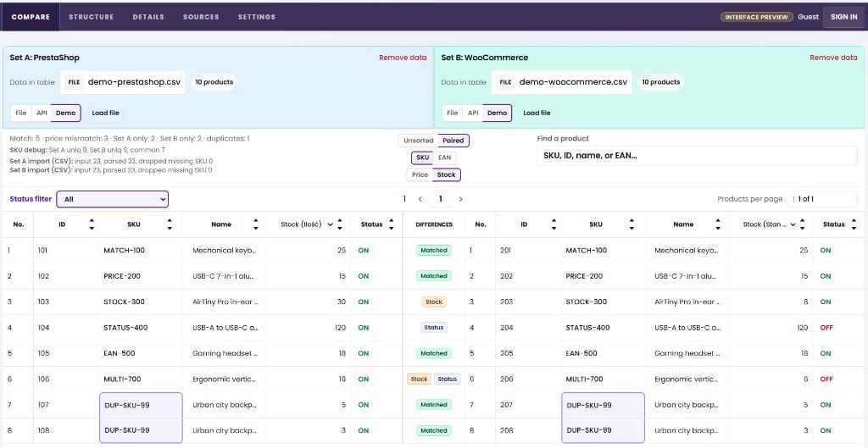Click the SIGN IN button
Viewport: 868px width, 448px height.
[x=844, y=17]
